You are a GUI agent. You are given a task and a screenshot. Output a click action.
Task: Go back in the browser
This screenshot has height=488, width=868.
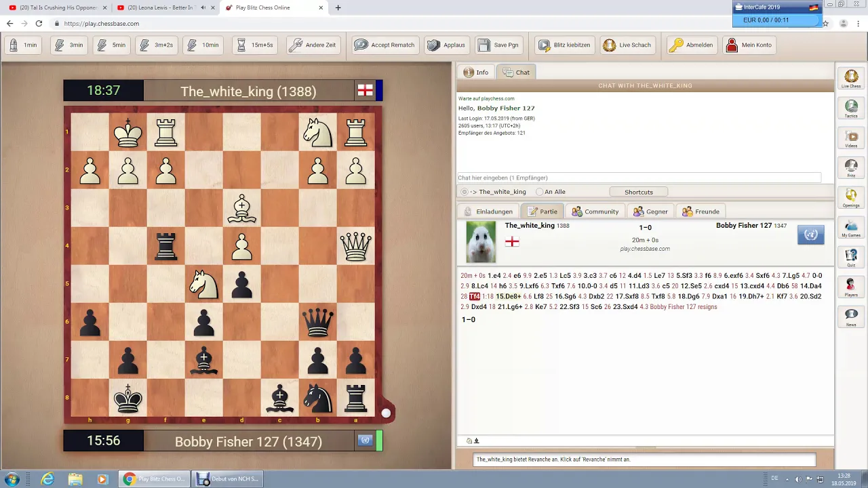pos(9,23)
